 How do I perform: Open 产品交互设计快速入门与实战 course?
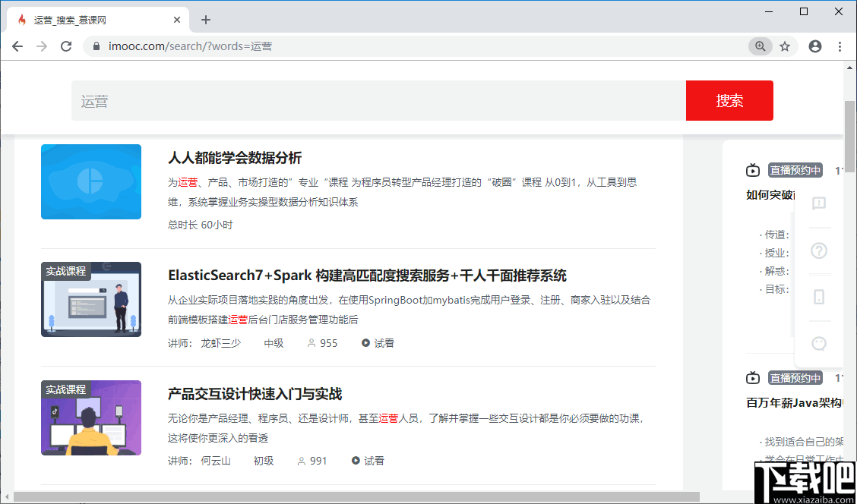(255, 394)
